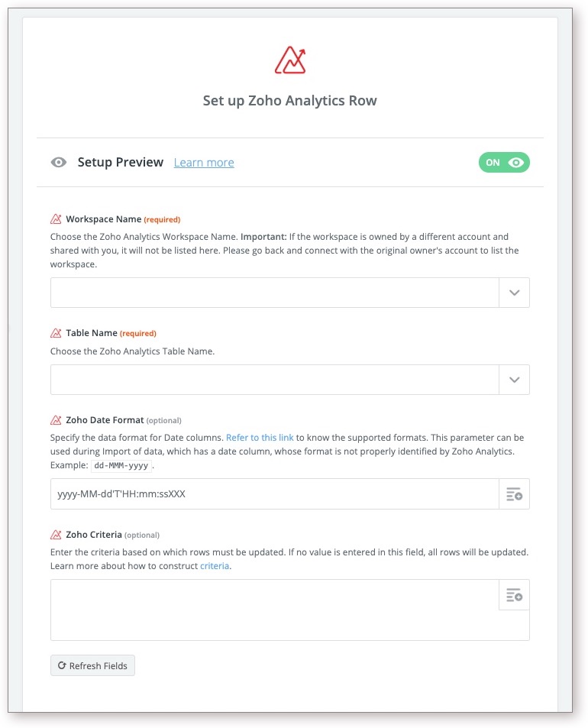
Task: Open the Learn more link
Action: (204, 163)
